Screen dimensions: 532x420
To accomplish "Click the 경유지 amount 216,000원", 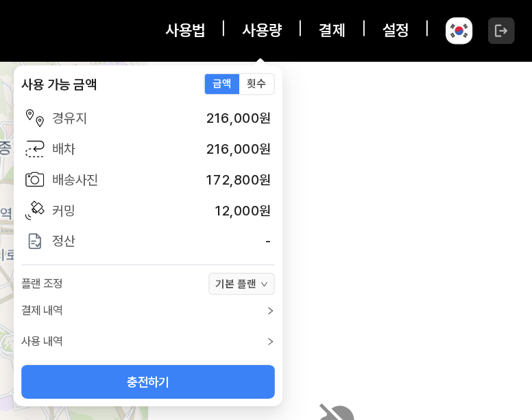I will pyautogui.click(x=238, y=119).
